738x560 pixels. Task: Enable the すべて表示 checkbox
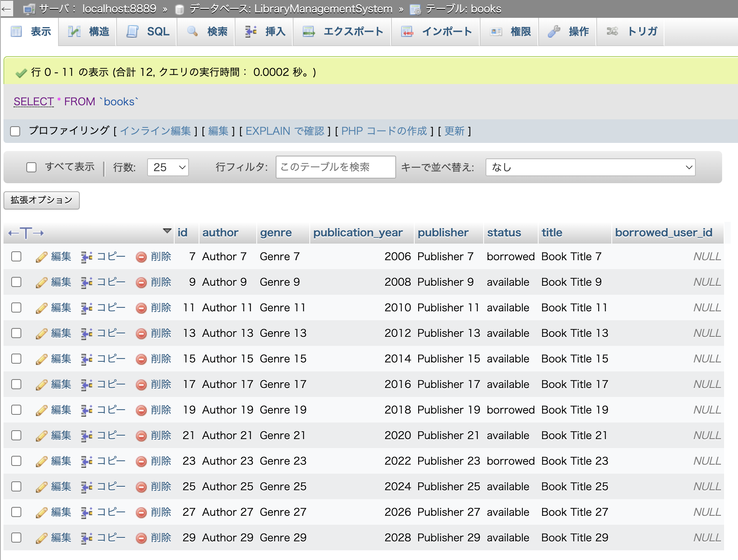point(31,167)
